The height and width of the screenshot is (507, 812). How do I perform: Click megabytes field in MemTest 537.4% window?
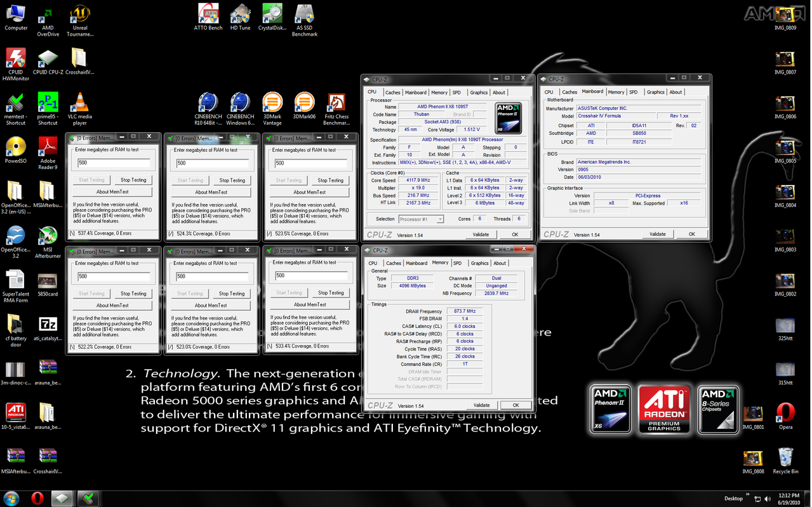click(113, 163)
